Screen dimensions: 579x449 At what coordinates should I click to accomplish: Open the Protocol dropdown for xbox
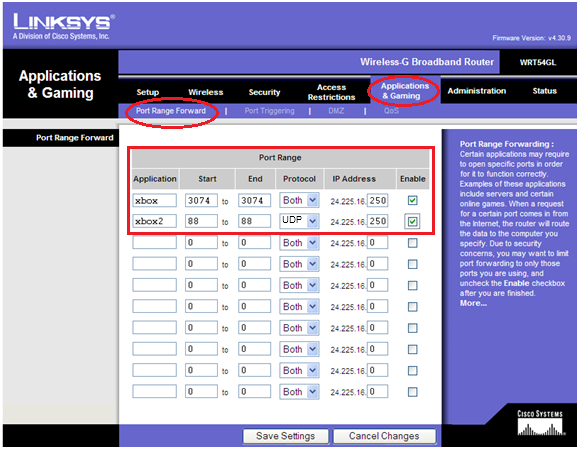click(299, 200)
